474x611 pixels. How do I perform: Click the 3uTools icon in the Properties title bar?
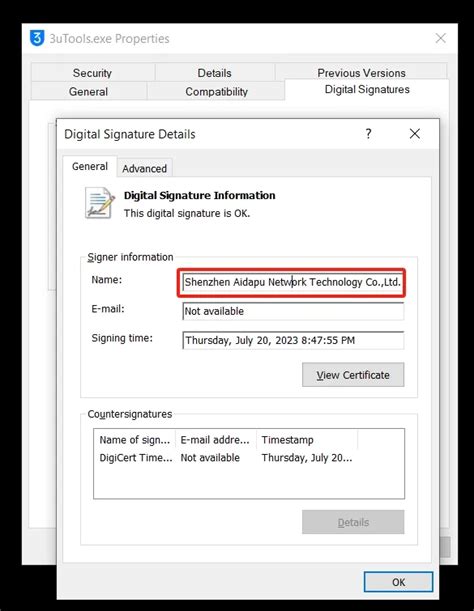37,38
